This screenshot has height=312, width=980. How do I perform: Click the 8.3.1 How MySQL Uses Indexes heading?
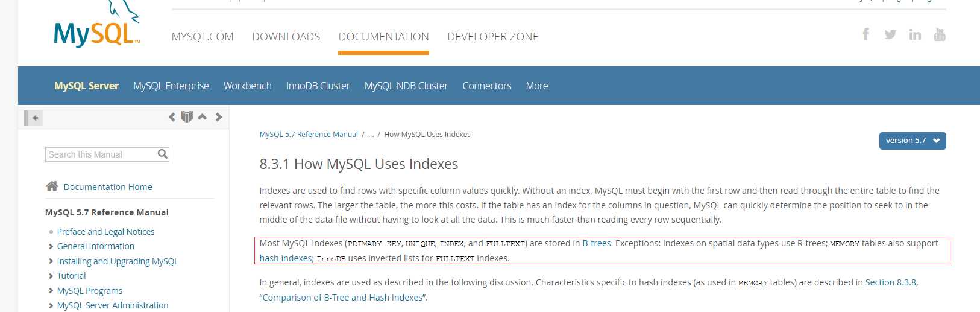coord(359,164)
